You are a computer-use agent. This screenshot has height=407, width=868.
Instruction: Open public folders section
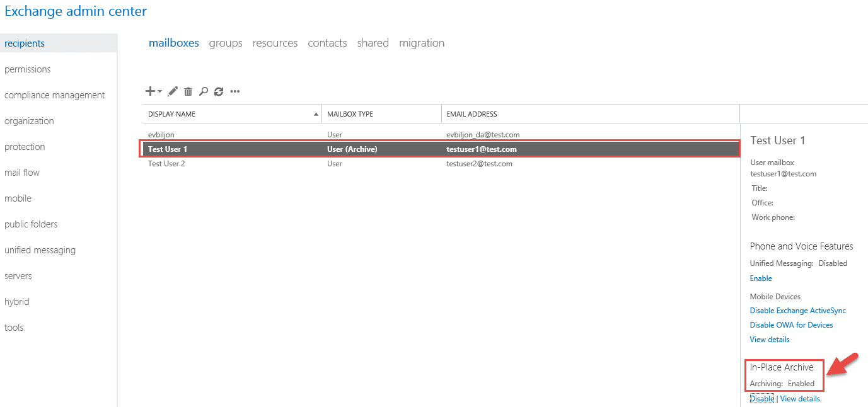31,224
